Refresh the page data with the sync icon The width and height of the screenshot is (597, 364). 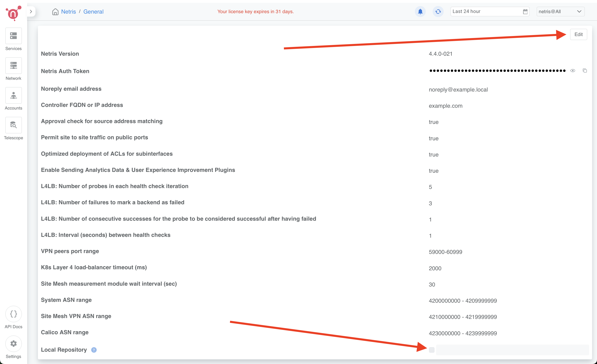pos(438,11)
